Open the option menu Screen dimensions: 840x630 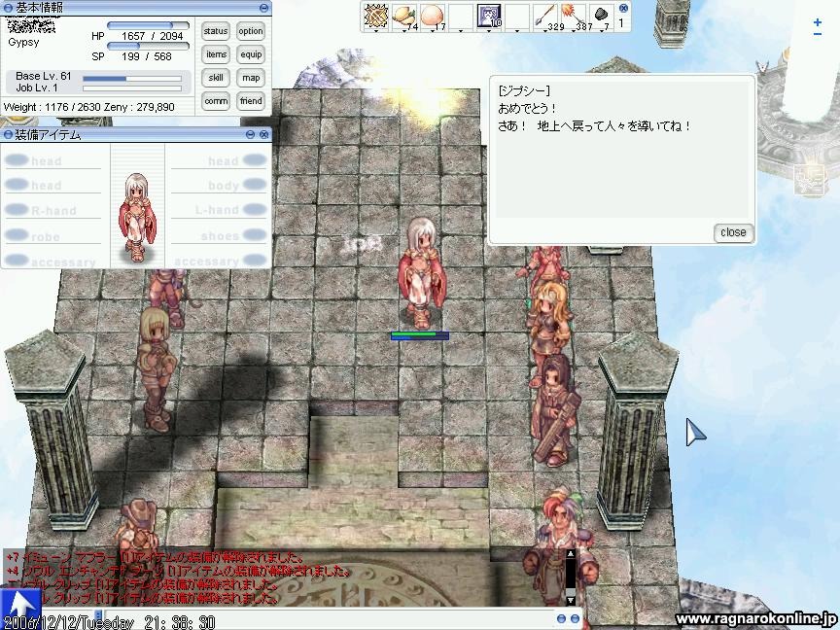point(251,31)
